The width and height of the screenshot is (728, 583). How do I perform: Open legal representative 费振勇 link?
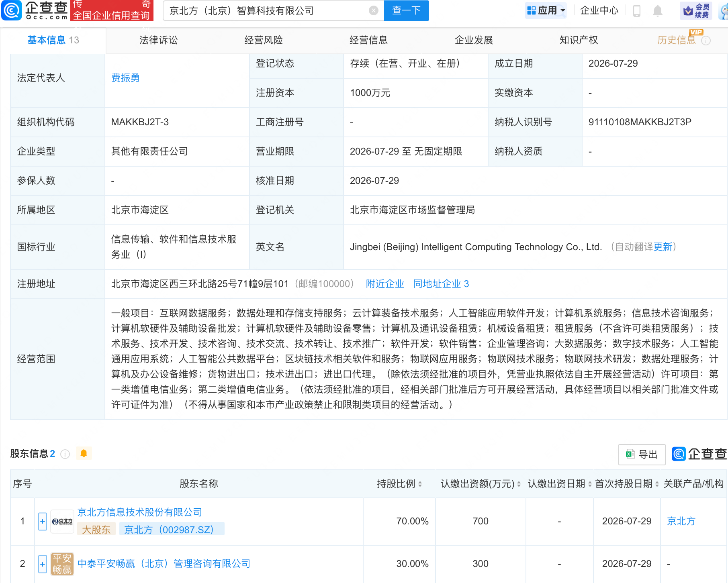pyautogui.click(x=125, y=78)
